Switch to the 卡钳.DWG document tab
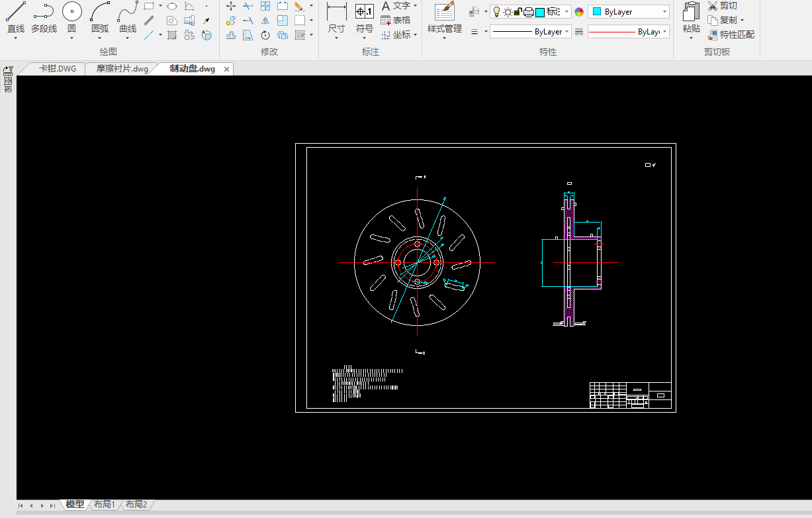The height and width of the screenshot is (518, 812). pyautogui.click(x=57, y=69)
